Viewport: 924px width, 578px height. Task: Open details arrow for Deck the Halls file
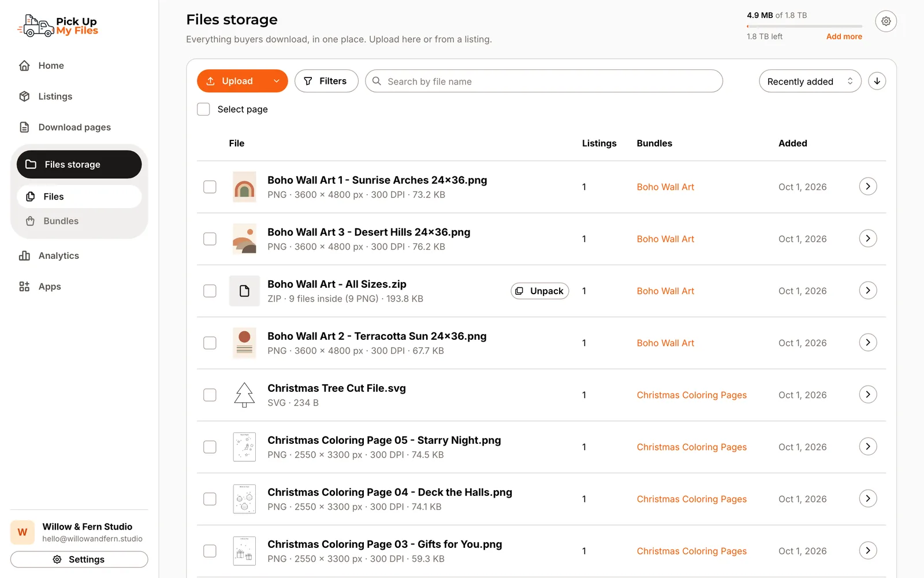(868, 498)
